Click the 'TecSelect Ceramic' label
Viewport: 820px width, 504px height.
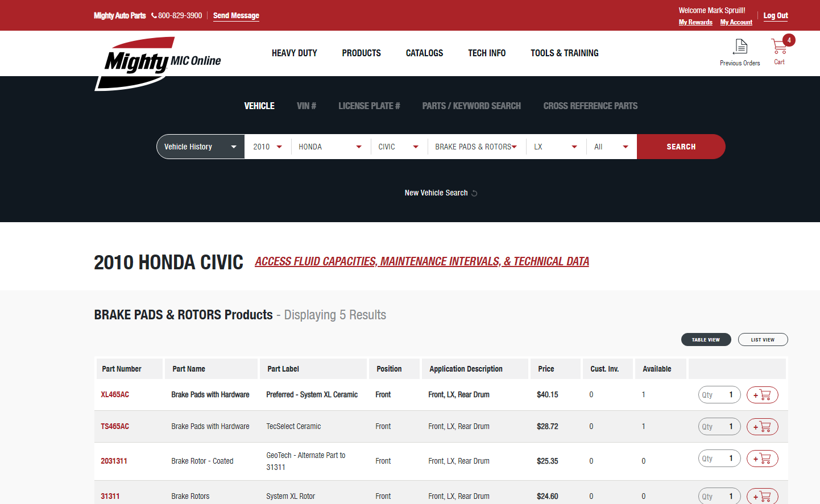293,427
